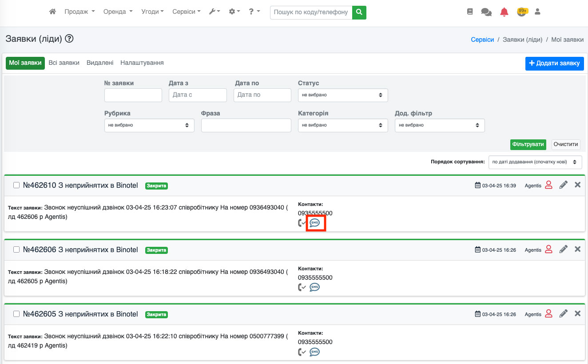
Task: Switch to the Всі заявки tab
Action: pyautogui.click(x=64, y=63)
